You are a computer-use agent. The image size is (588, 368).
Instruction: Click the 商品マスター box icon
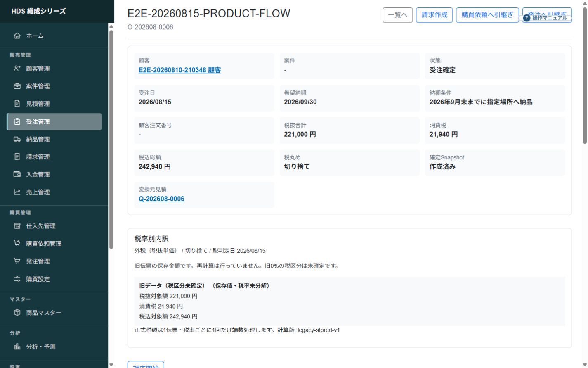click(17, 313)
